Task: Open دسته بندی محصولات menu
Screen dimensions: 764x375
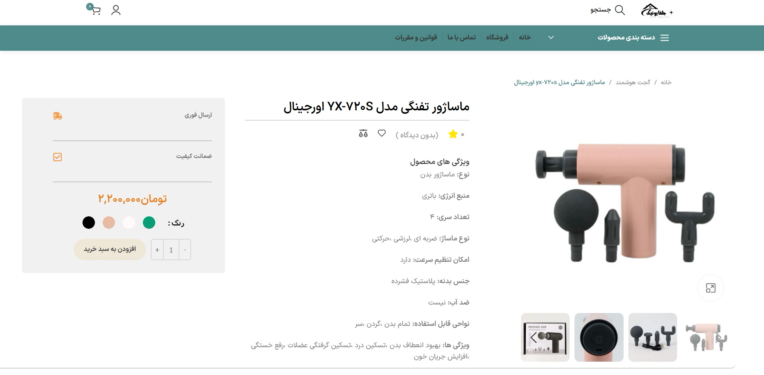Action: [626, 38]
